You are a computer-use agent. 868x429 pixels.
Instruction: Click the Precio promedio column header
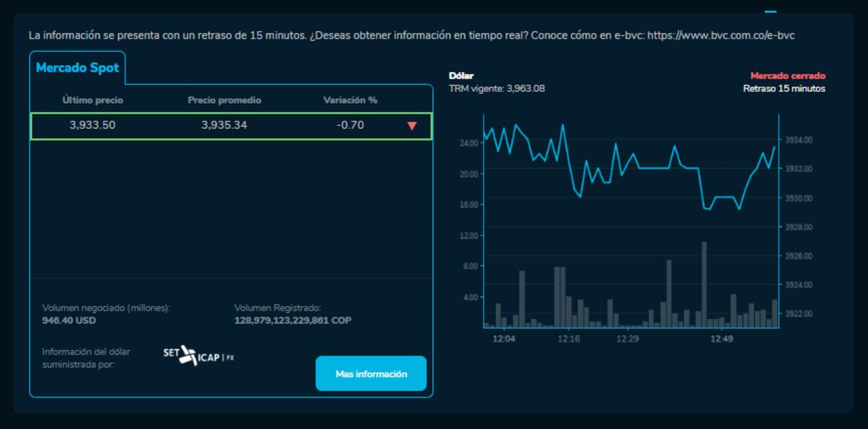coord(224,100)
